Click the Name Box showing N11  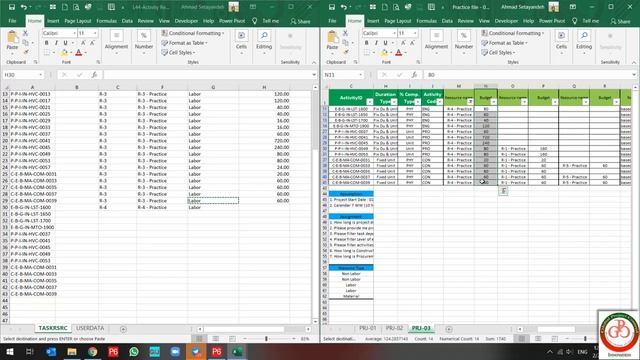pos(343,75)
